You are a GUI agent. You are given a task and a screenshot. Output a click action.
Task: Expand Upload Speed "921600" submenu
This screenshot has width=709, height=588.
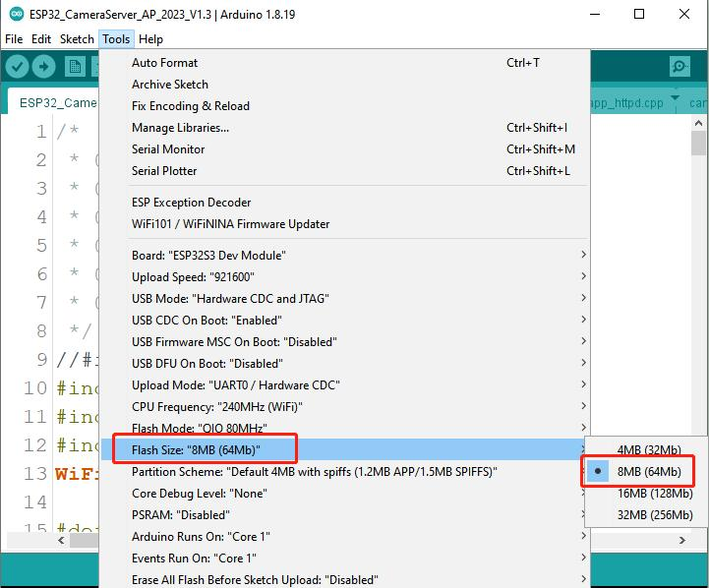coord(345,277)
